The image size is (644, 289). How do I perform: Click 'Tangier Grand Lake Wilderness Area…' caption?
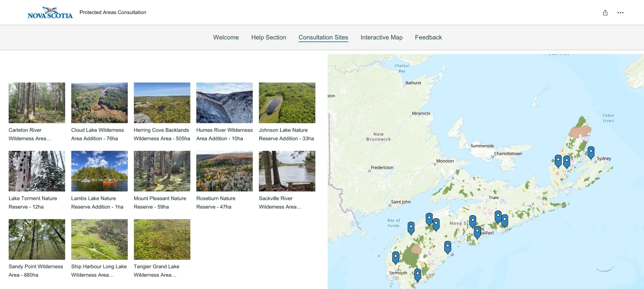click(x=156, y=271)
